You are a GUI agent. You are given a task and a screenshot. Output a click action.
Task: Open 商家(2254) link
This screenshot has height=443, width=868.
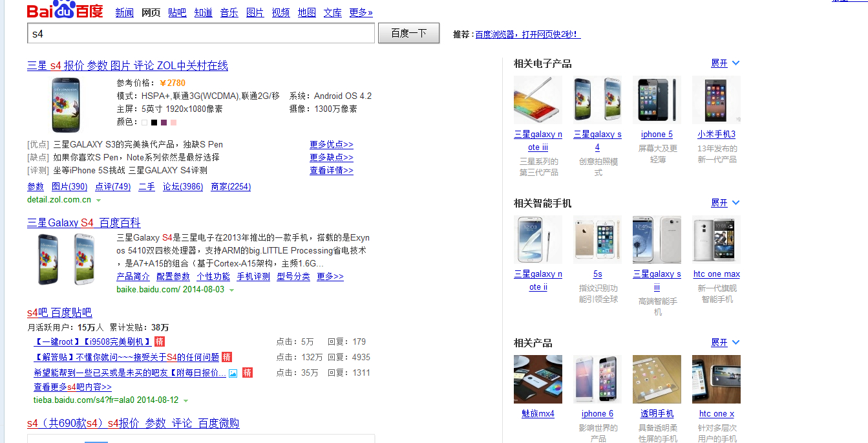tap(231, 186)
